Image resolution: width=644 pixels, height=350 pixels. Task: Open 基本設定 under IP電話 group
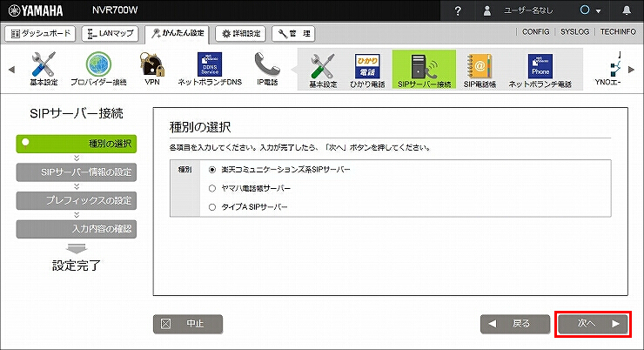tap(323, 70)
